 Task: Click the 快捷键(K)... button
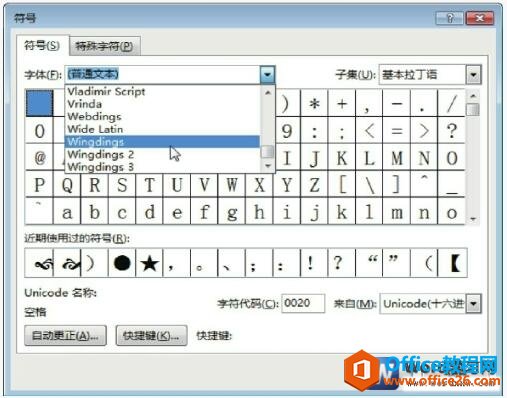[x=151, y=335]
